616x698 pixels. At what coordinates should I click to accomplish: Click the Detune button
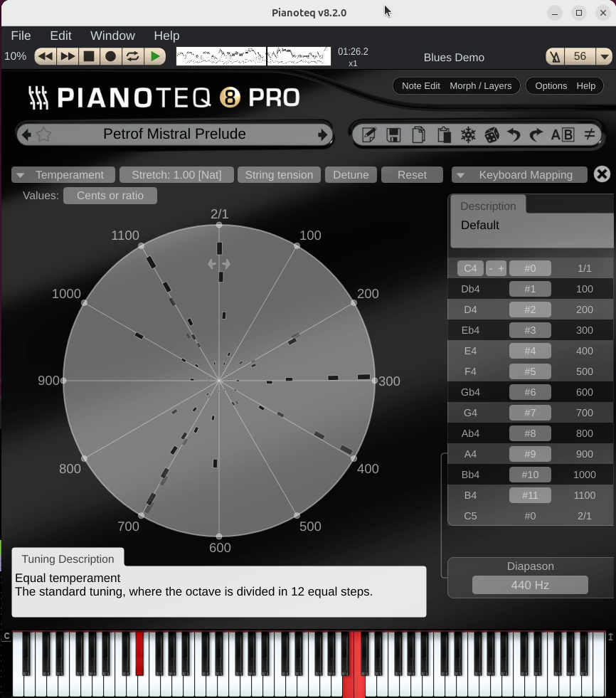[351, 175]
